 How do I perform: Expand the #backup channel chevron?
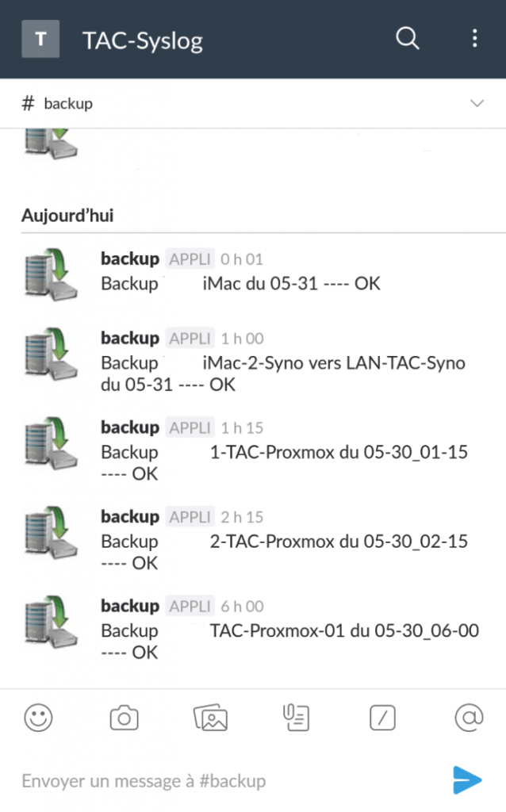click(x=477, y=104)
